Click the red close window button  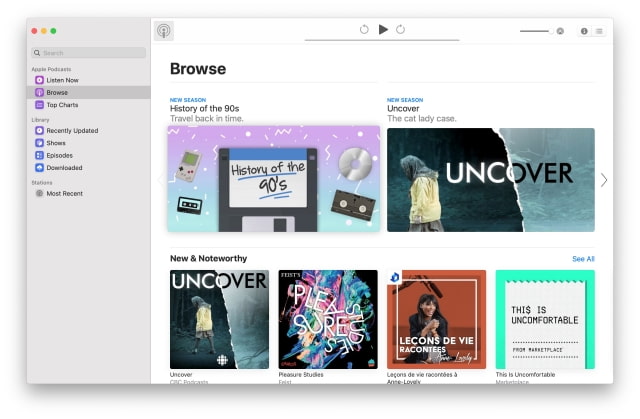coord(34,31)
